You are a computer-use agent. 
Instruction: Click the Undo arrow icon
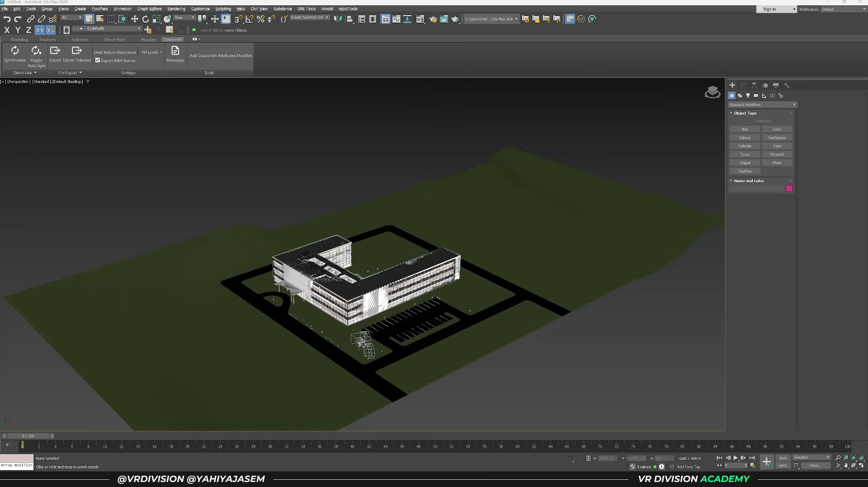7,19
